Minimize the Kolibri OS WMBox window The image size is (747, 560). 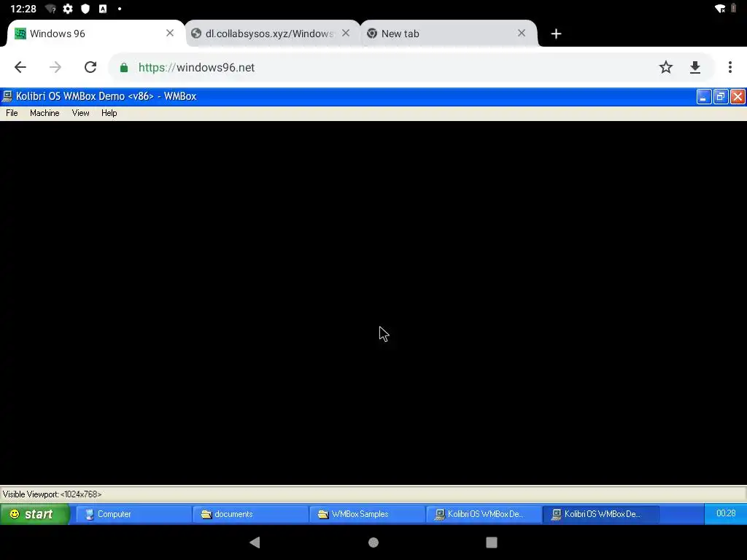coord(704,97)
